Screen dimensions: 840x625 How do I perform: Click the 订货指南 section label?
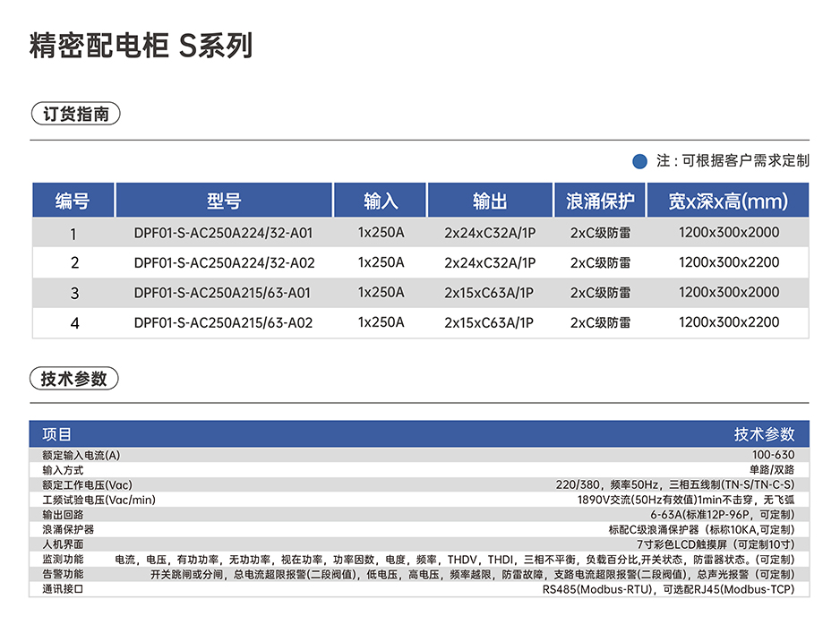(75, 115)
